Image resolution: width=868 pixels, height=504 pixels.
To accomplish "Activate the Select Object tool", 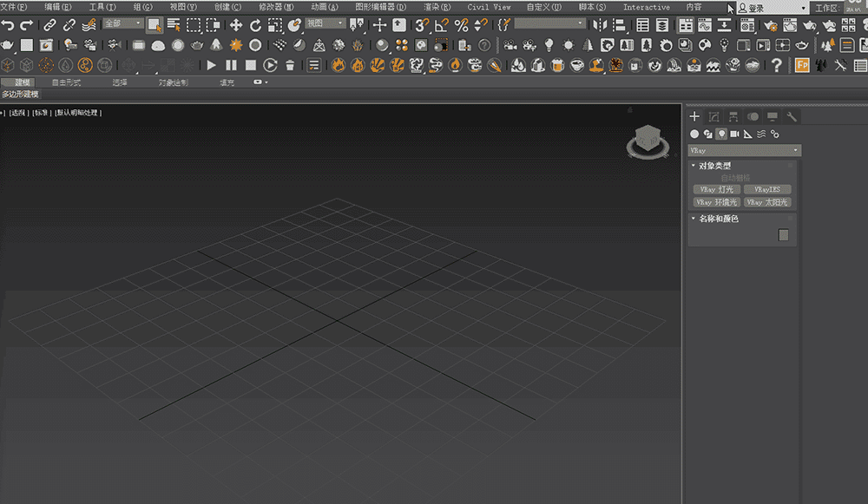I will 155,25.
